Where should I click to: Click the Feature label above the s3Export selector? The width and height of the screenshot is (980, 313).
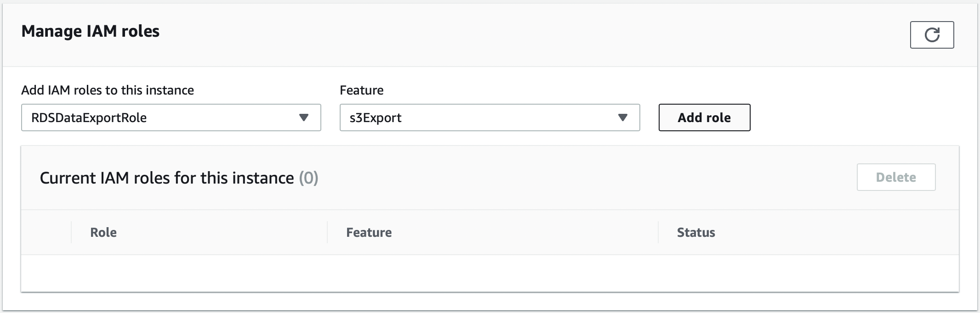pyautogui.click(x=361, y=90)
